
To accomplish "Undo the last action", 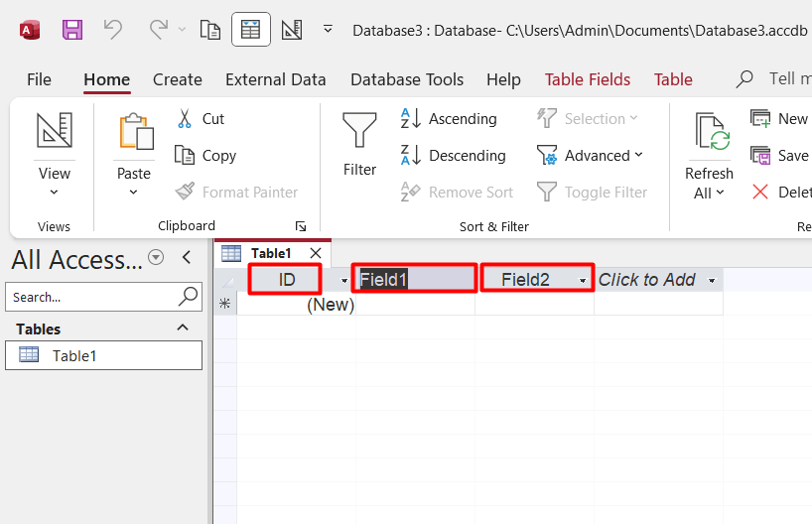I will point(113,30).
